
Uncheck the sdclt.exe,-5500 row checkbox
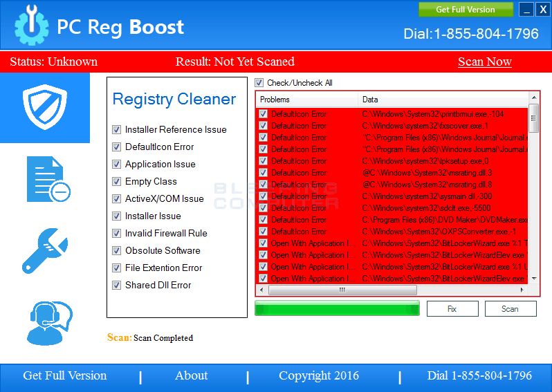point(263,208)
